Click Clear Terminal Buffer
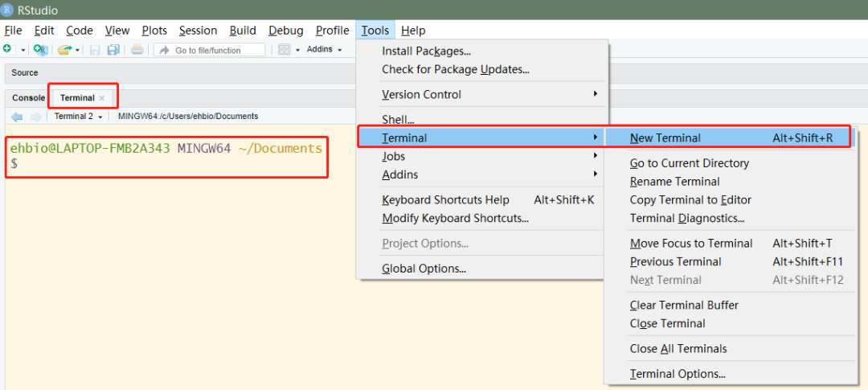The height and width of the screenshot is (390, 868). 683,305
